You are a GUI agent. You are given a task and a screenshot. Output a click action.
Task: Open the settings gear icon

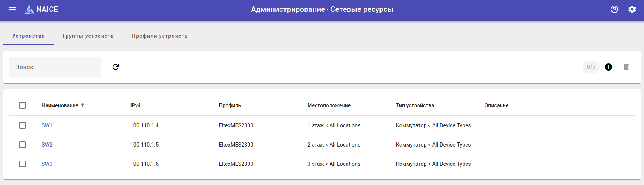coord(632,9)
